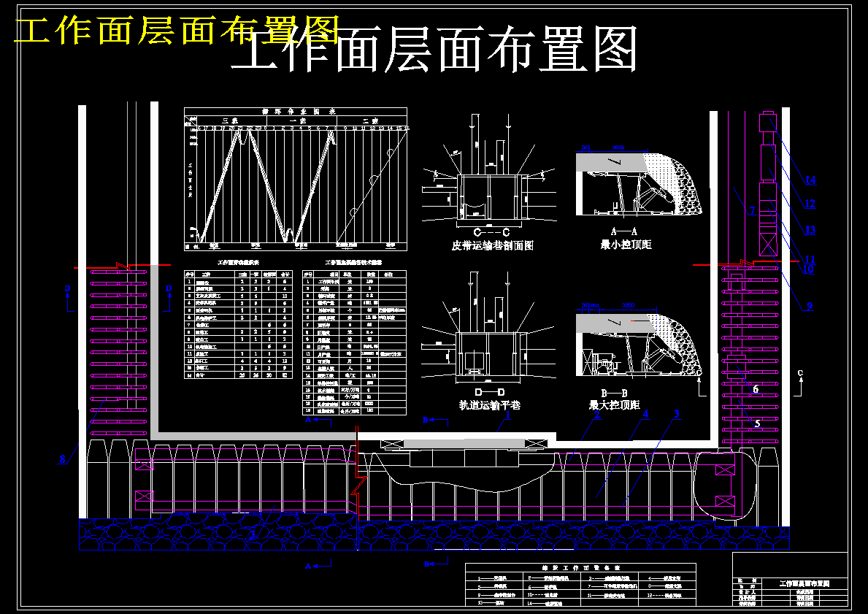Screen dimensions: 868x614
Task: Click the caption 轨道运输平巷
Action: pos(490,405)
